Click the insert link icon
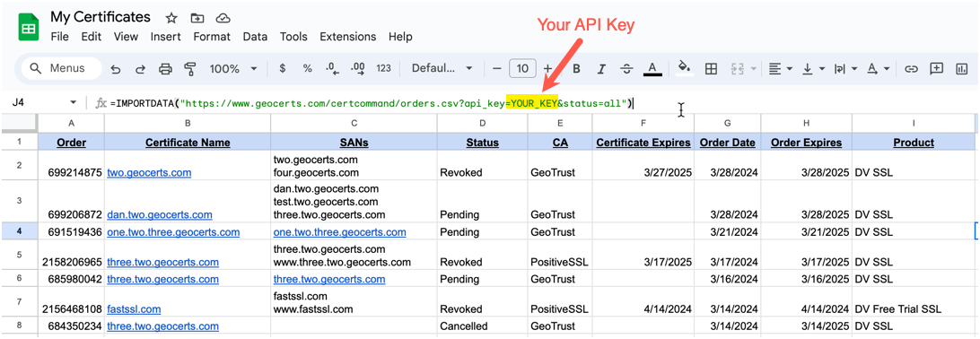This screenshot has height=339, width=980. point(911,69)
